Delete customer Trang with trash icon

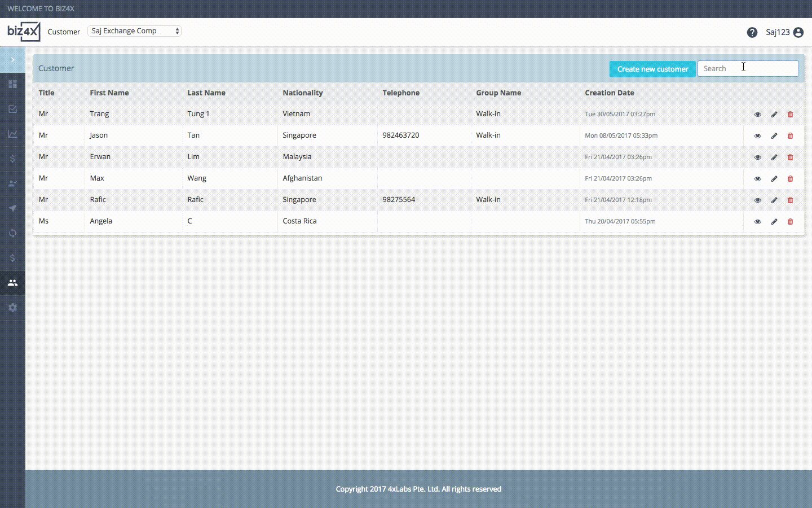pyautogui.click(x=791, y=114)
